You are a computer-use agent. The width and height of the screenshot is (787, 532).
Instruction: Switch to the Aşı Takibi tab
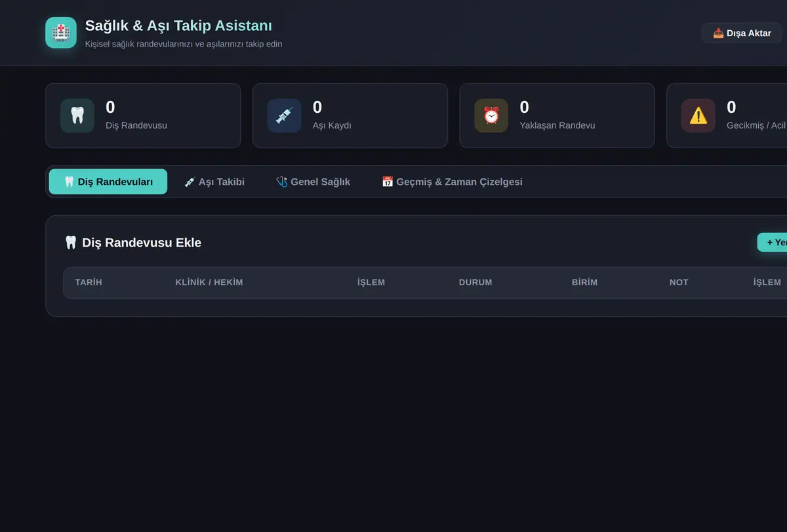pyautogui.click(x=214, y=182)
